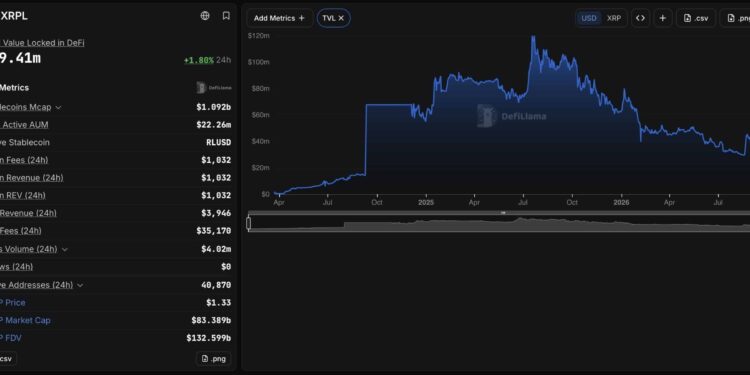Screen dimensions: 750x375
Task: Expand the Volume (24h) breakdown
Action: [65, 249]
